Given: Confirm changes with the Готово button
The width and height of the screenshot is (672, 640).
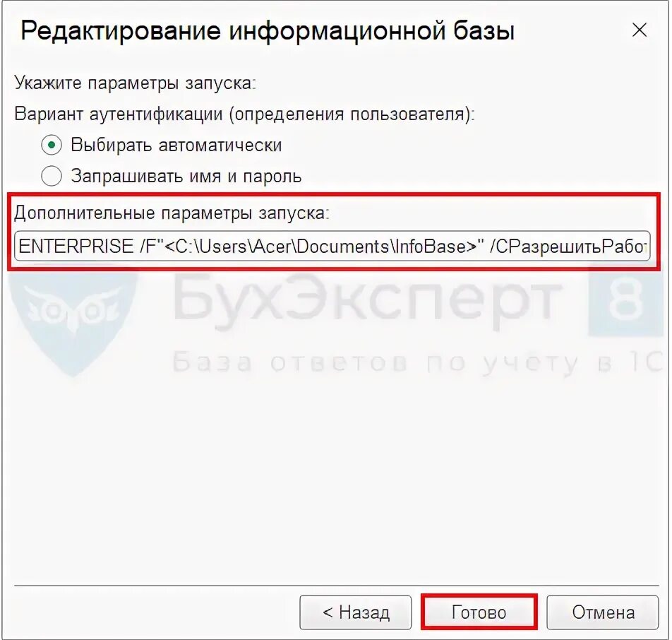Looking at the screenshot, I should click(x=479, y=612).
